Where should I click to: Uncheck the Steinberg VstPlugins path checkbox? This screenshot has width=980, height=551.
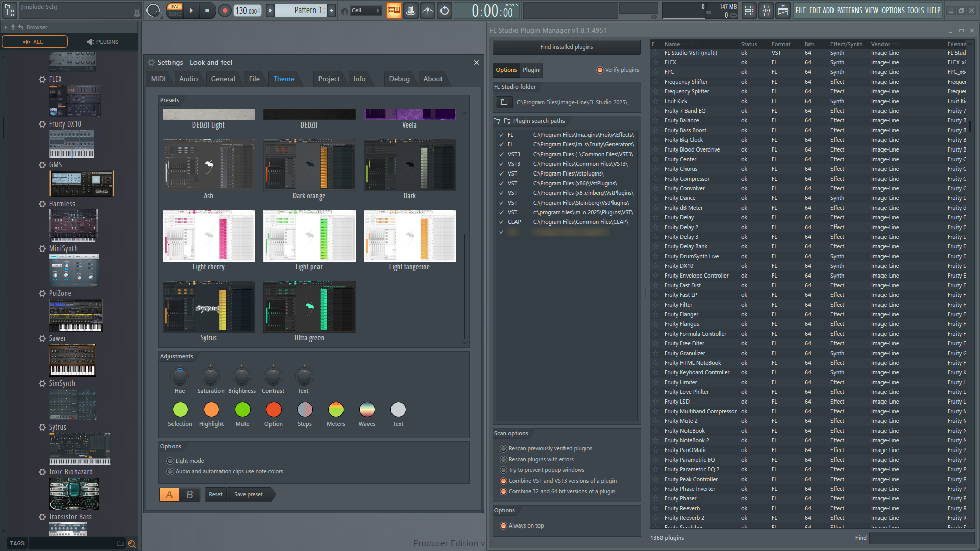pyautogui.click(x=501, y=203)
